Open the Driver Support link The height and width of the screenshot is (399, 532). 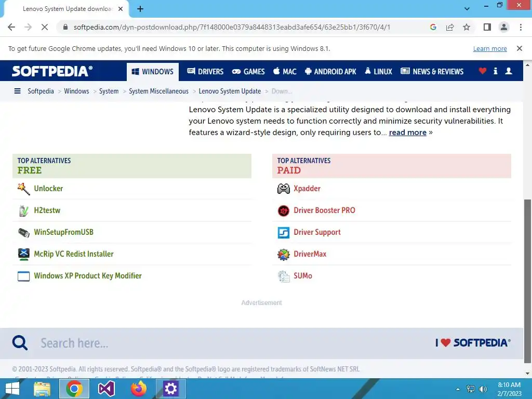coord(317,232)
